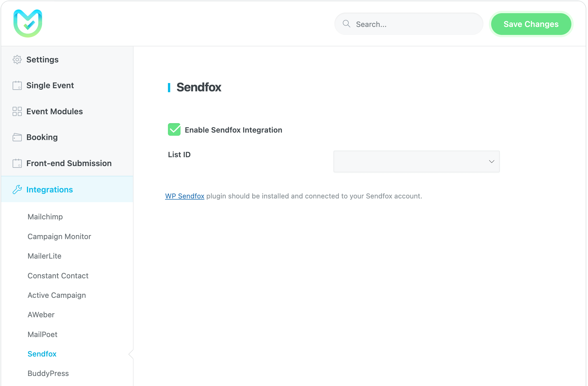Click the MEC shield logo icon
This screenshot has height=386, width=588.
point(28,23)
